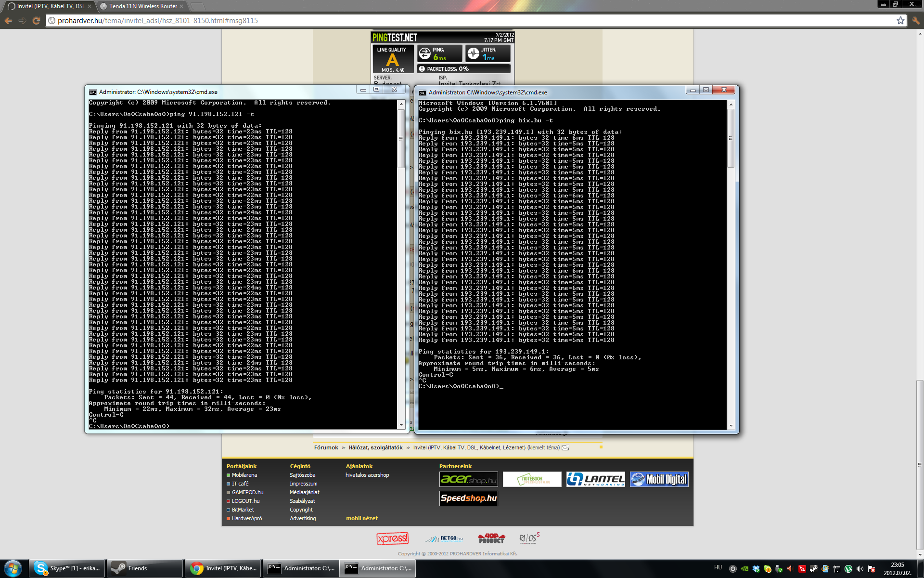Open Chrome wrench settings menu
The height and width of the screenshot is (578, 924).
(915, 20)
